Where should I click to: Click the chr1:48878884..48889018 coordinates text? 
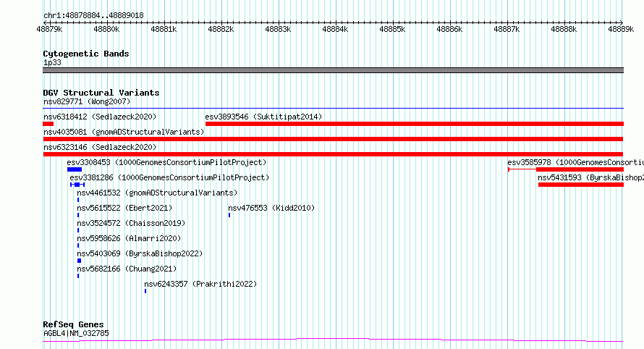(93, 16)
